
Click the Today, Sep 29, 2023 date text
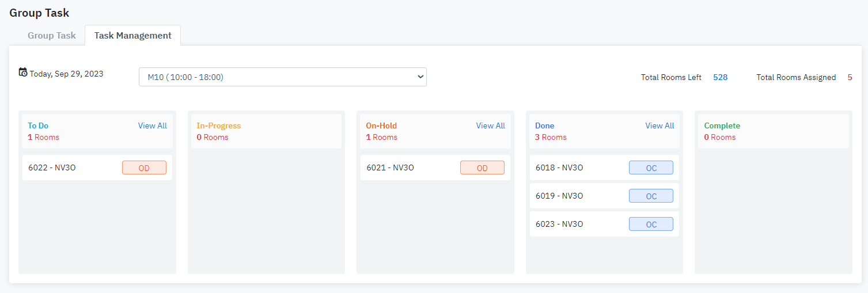[x=66, y=74]
